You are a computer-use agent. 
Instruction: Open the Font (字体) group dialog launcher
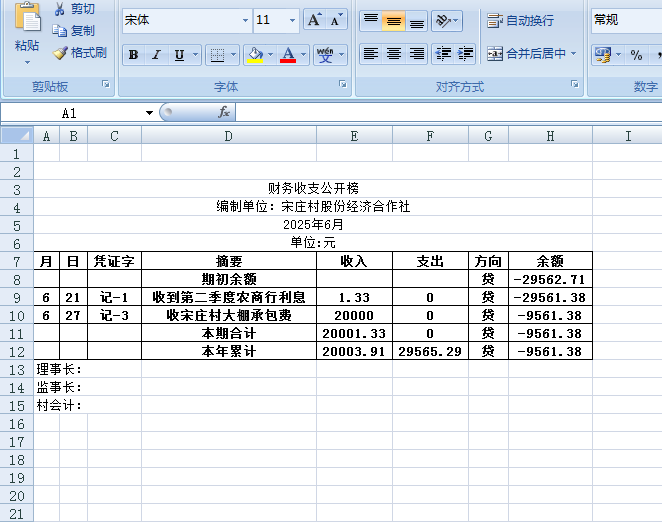click(x=342, y=86)
